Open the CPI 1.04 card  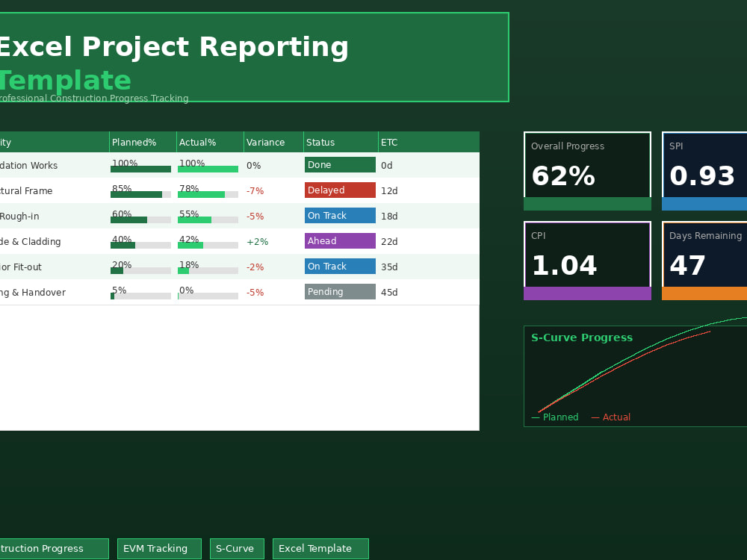(x=587, y=261)
